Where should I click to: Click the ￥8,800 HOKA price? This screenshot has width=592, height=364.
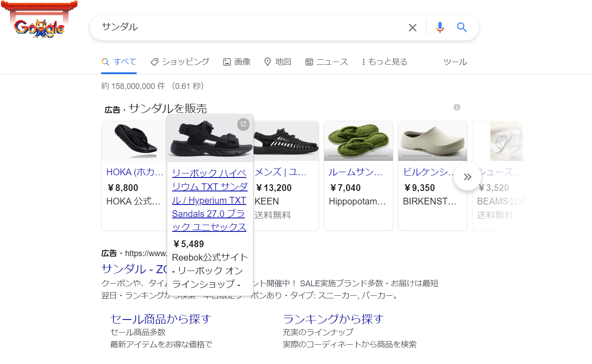click(122, 188)
